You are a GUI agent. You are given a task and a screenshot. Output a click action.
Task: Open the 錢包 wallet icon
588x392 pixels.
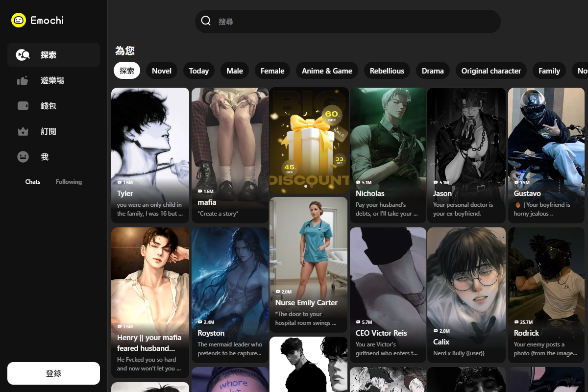coord(23,106)
